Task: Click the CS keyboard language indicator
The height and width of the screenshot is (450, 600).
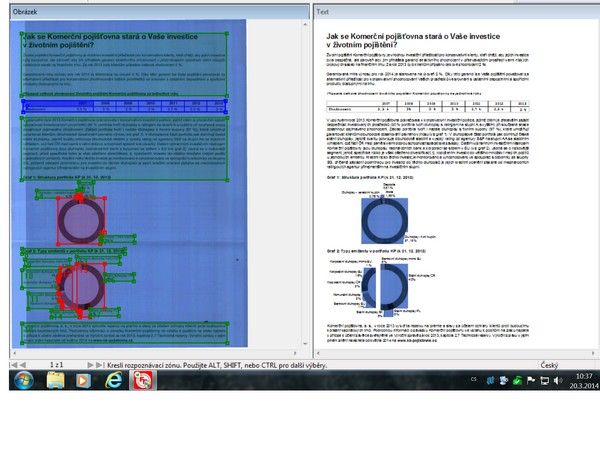Action: coord(474,380)
